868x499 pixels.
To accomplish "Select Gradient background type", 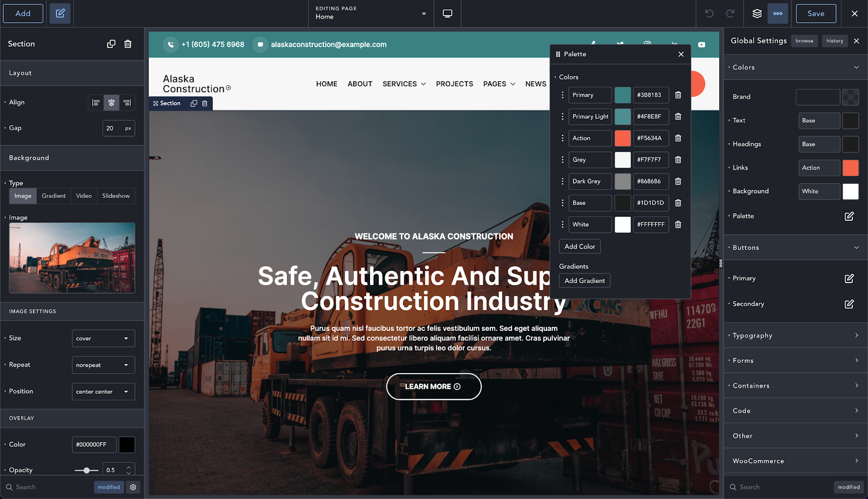I will pyautogui.click(x=54, y=196).
